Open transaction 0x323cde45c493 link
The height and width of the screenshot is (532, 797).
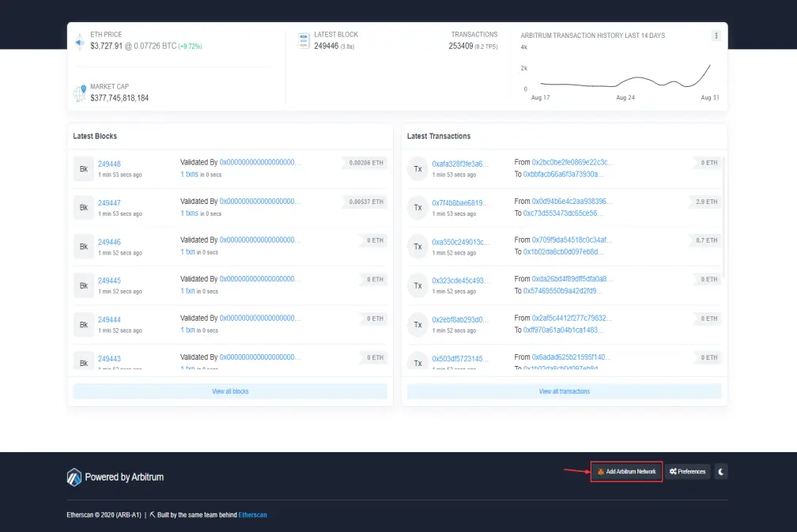tap(460, 281)
